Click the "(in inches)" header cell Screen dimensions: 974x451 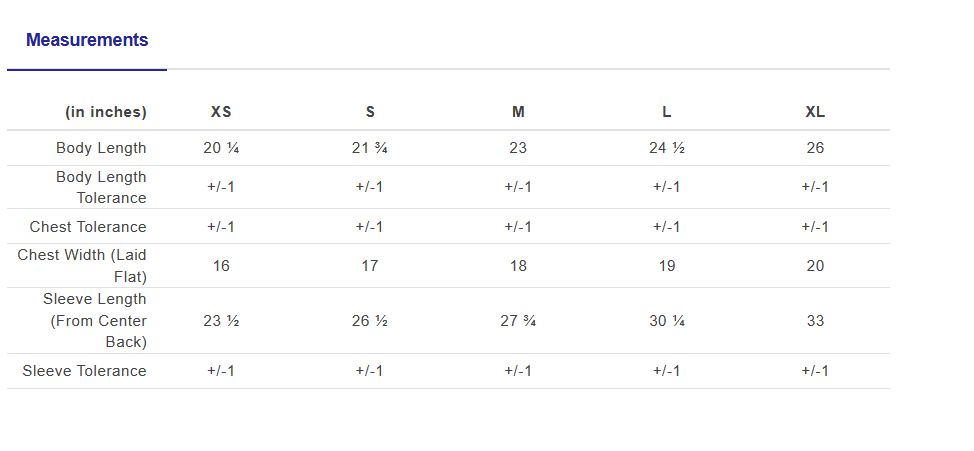106,112
